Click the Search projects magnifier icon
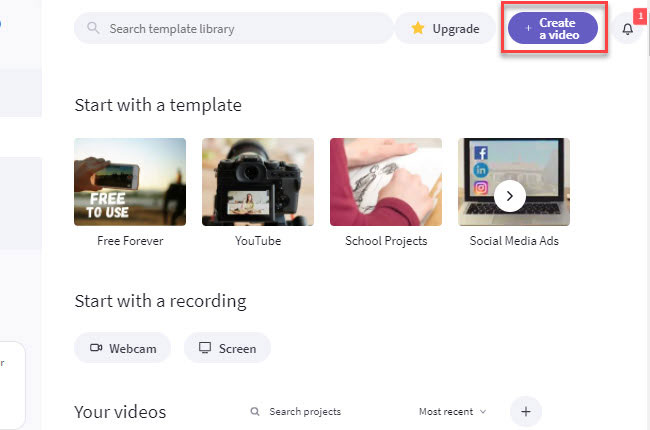Viewport: 650px width, 430px height. pos(255,411)
